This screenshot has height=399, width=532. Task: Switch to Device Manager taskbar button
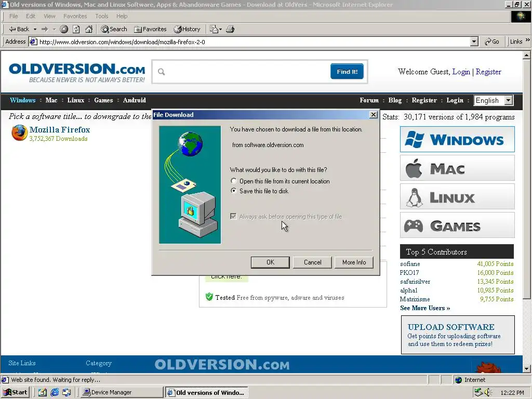coord(122,392)
